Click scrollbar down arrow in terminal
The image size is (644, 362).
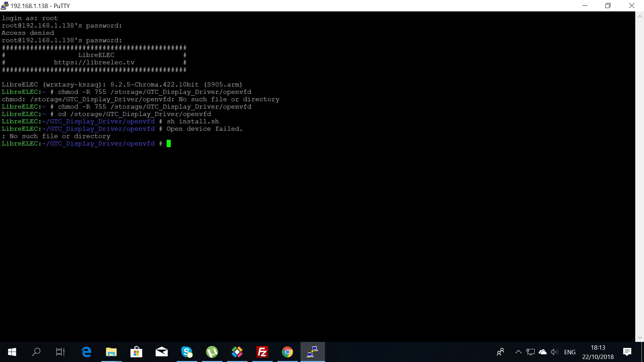(640, 338)
